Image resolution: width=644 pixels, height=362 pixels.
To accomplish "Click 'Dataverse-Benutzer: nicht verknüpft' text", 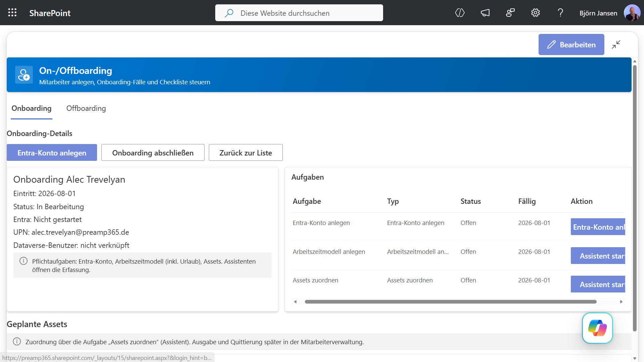I will [x=71, y=245].
